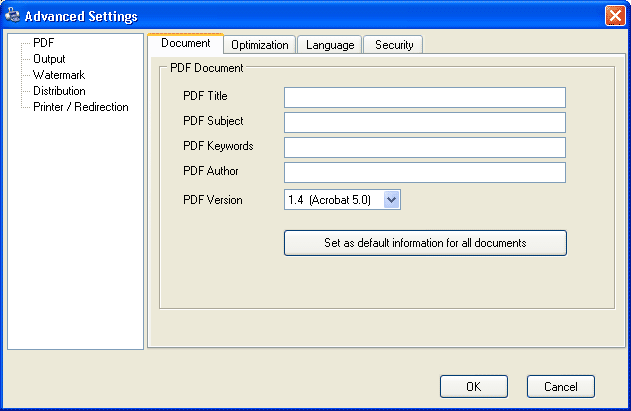Switch to the Document tab
631x411 pixels.
pyautogui.click(x=186, y=43)
